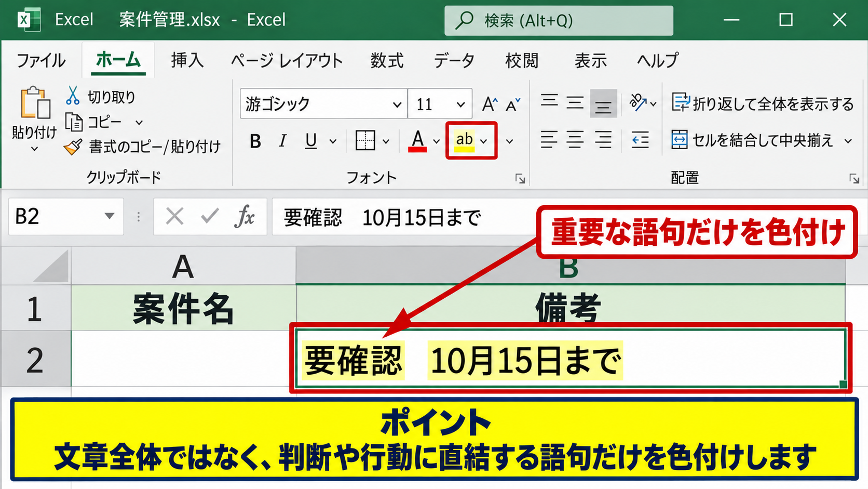Expand the borders dropdown arrow
The height and width of the screenshot is (489, 868).
click(x=386, y=141)
